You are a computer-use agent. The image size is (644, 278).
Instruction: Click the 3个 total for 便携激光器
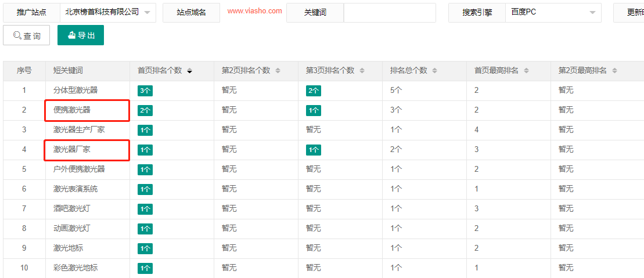396,110
